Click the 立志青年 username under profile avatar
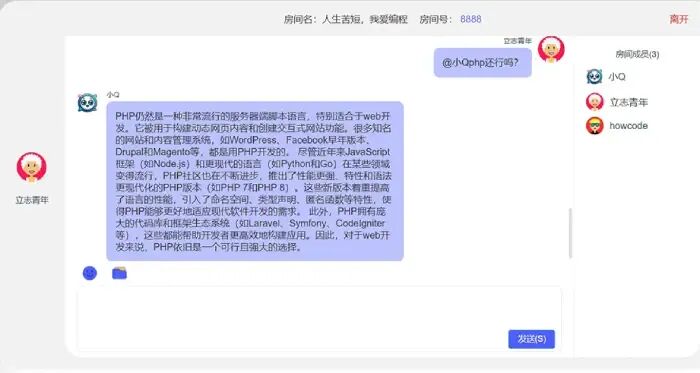Image resolution: width=700 pixels, height=373 pixels. tap(32, 200)
